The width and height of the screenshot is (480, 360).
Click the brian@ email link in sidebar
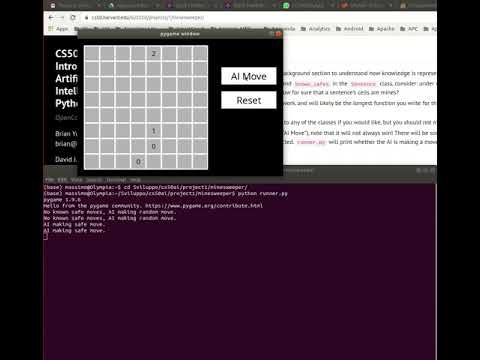66,144
